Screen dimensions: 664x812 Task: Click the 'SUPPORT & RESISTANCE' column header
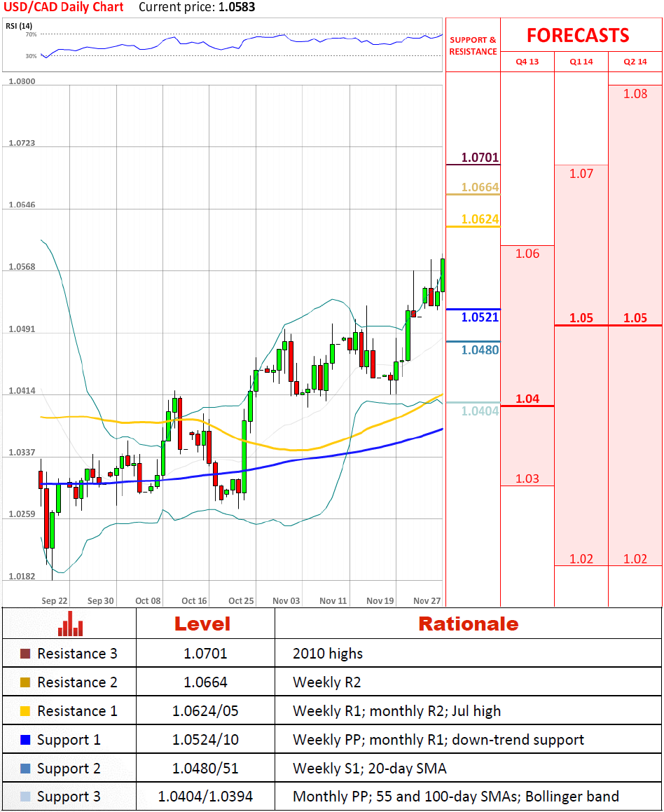click(473, 46)
